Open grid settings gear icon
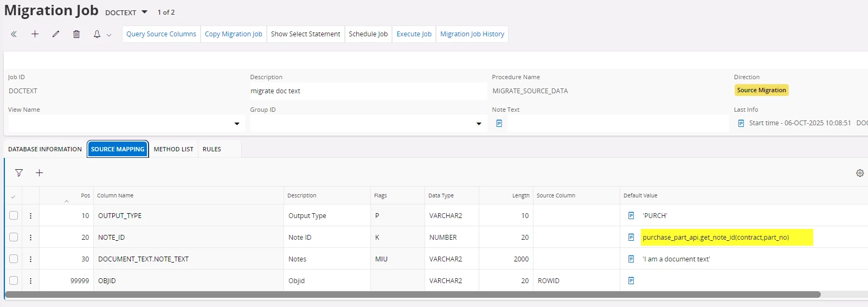Image resolution: width=868 pixels, height=307 pixels. [859, 173]
